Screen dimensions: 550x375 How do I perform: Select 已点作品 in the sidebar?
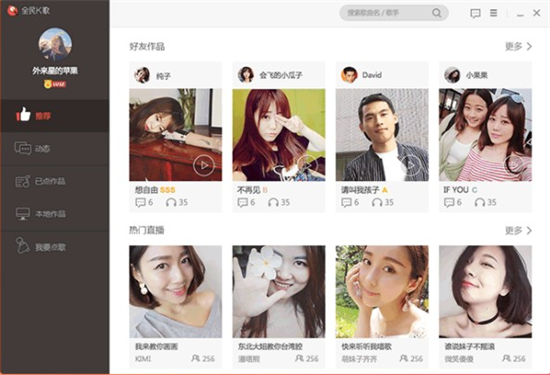pyautogui.click(x=55, y=181)
